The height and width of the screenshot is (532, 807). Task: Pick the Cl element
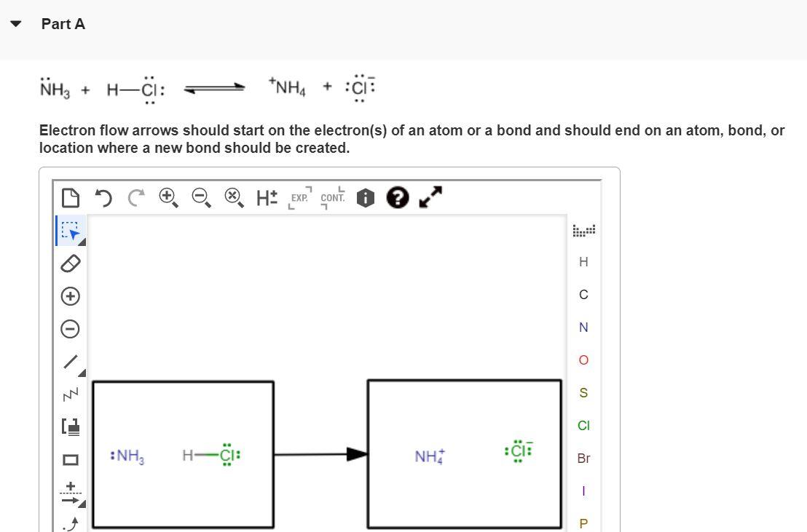583,426
